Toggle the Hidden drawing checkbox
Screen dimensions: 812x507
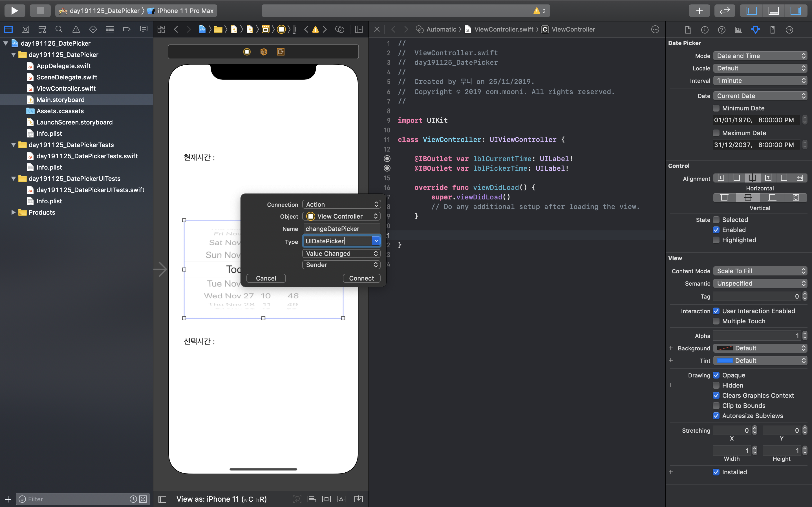[x=716, y=385]
